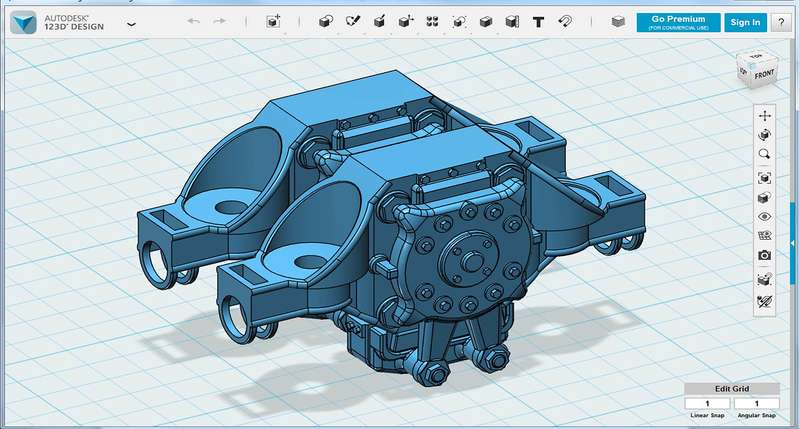Click the FRONT face of the view cube
Screen dimensions: 799x429
tap(764, 73)
